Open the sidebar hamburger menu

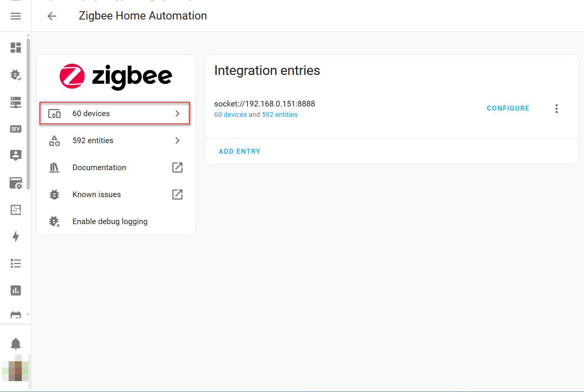point(16,16)
